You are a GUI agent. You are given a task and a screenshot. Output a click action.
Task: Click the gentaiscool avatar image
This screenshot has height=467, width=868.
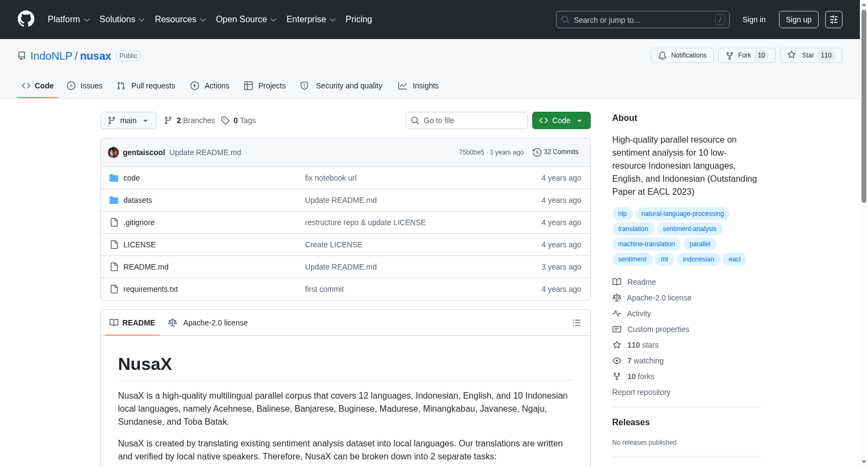[x=113, y=152]
